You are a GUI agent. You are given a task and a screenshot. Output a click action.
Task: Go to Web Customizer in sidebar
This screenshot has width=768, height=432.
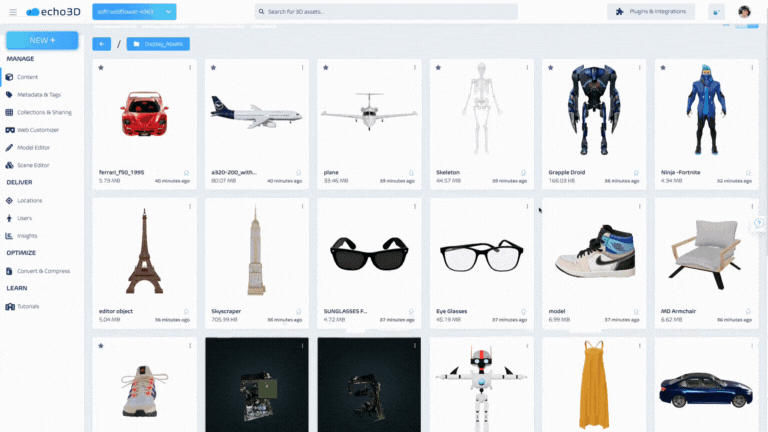coord(36,130)
